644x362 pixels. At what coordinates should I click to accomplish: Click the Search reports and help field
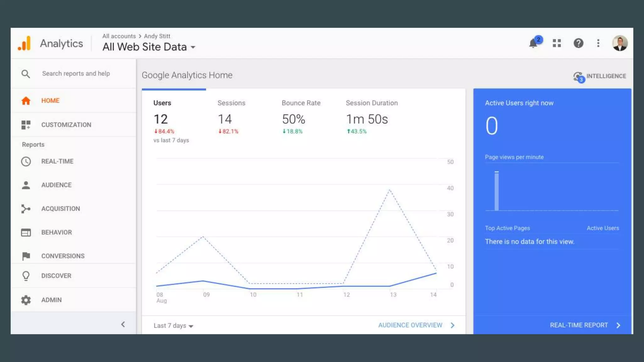click(76, 74)
